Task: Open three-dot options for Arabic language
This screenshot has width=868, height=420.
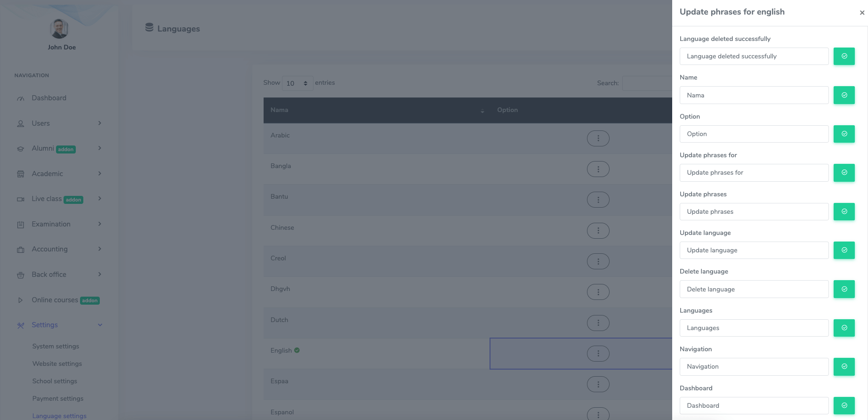Action: (598, 138)
